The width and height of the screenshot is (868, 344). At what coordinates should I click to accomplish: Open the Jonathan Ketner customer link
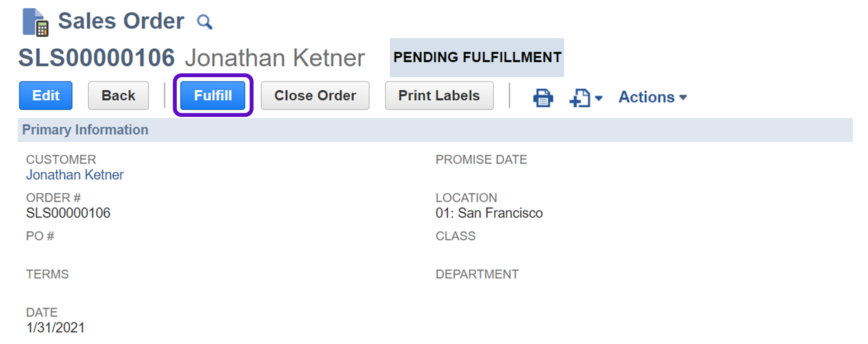(x=75, y=175)
